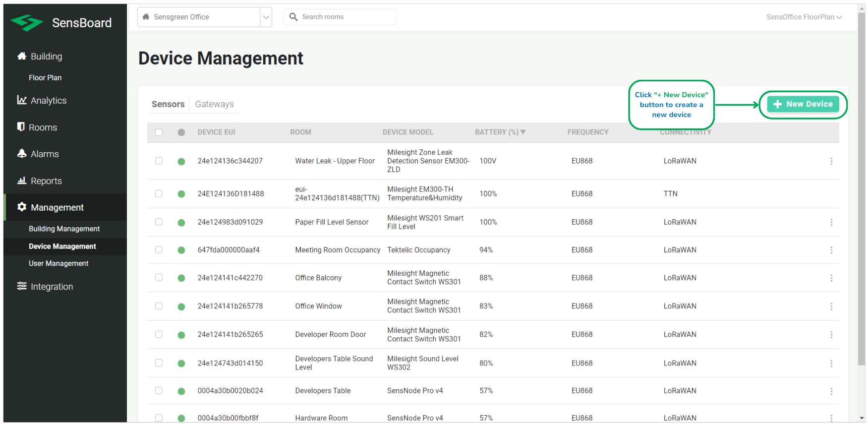Check the box for device 24e124136c344207
868x425 pixels.
click(159, 161)
